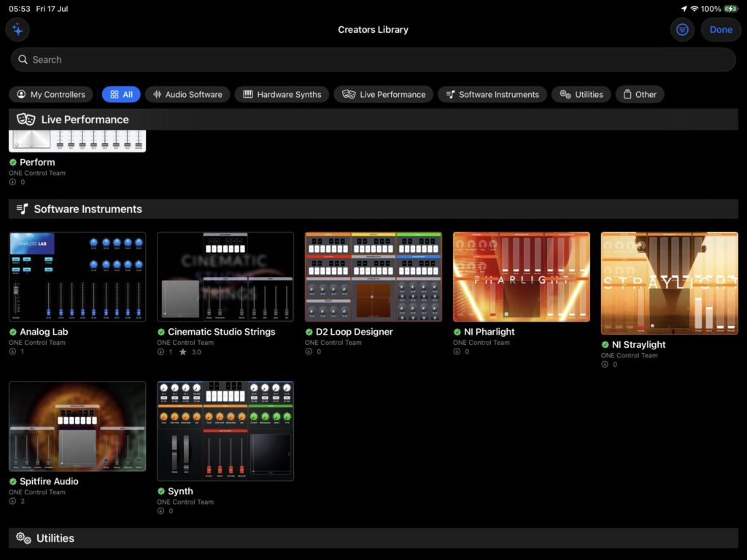747x560 pixels.
Task: Click verified badge beside Perform
Action: (x=13, y=163)
